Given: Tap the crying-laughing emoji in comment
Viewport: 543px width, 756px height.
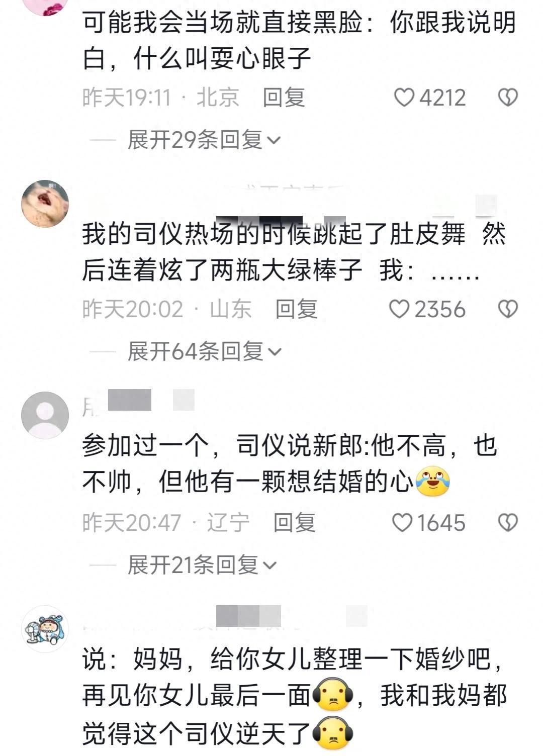Looking at the screenshot, I should click(x=433, y=482).
